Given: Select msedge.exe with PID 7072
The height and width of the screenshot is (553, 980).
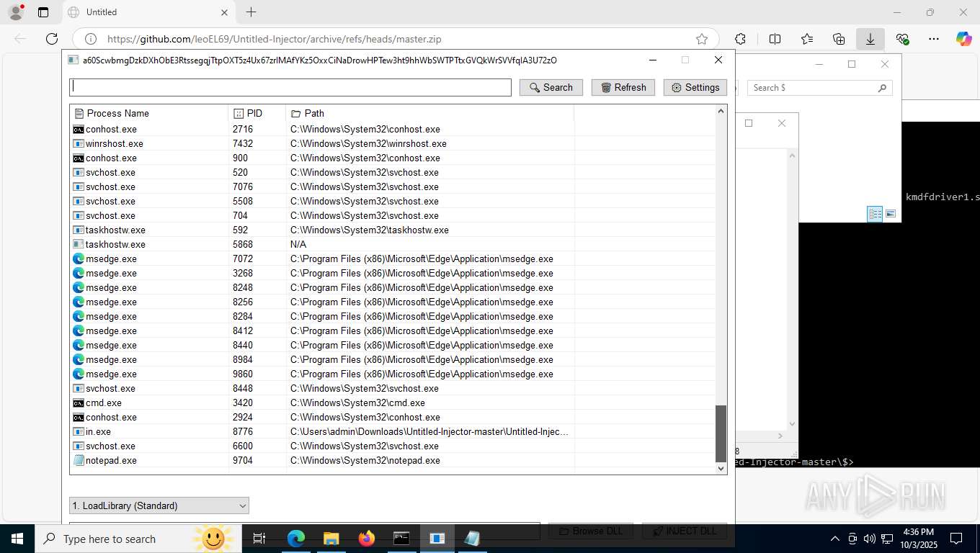Looking at the screenshot, I should click(393, 258).
